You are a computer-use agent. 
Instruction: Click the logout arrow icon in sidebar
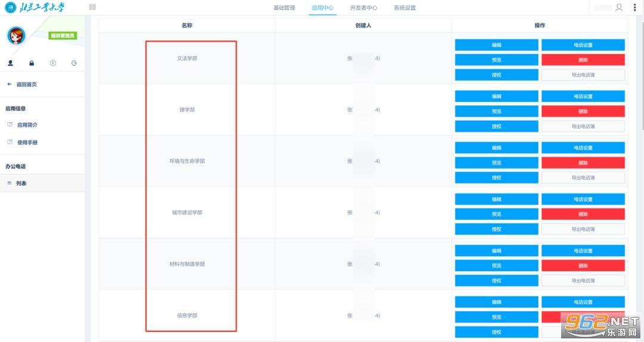pos(74,63)
